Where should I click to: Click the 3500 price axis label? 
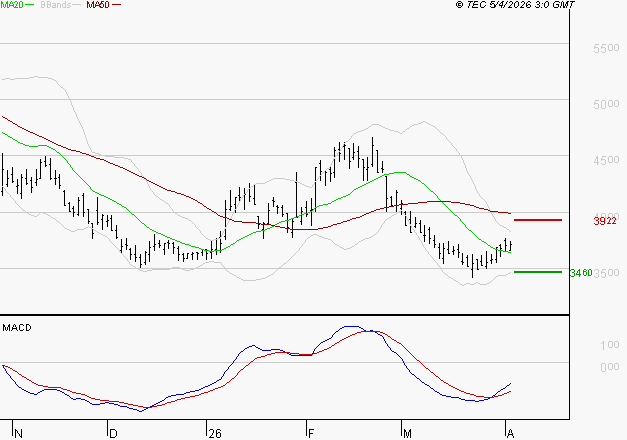point(607,273)
